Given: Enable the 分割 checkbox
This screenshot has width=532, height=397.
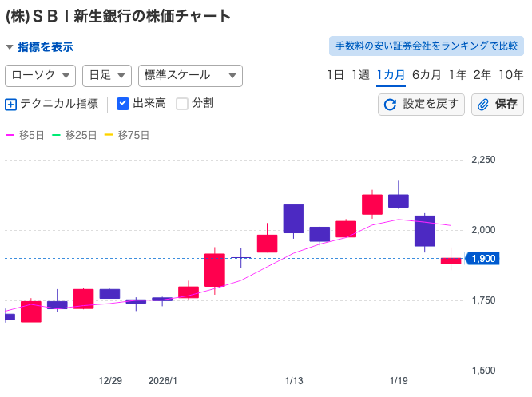Looking at the screenshot, I should [181, 103].
